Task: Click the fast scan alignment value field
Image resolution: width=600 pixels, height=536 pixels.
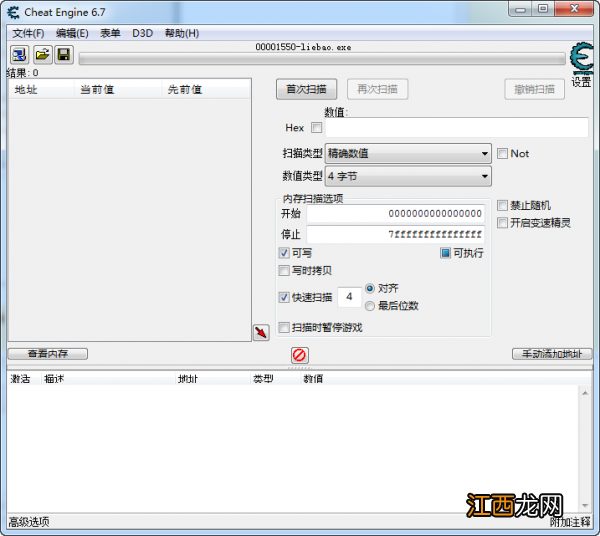Action: [349, 297]
